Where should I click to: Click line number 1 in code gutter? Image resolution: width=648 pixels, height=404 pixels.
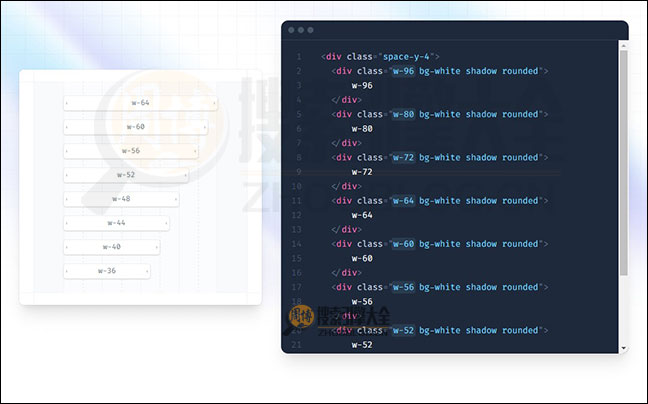point(299,57)
